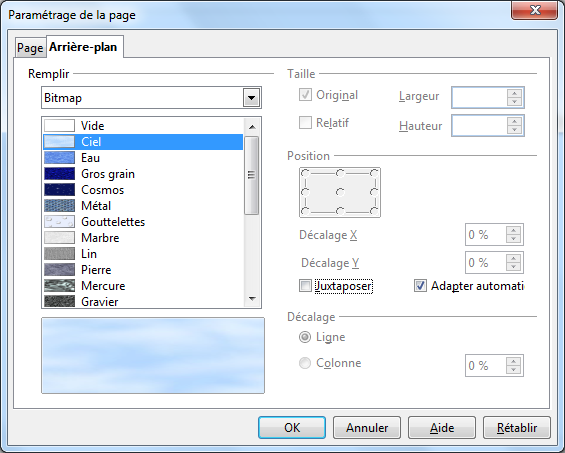Viewport: 565px width, 453px height.
Task: Switch to the Page tab
Action: click(30, 48)
